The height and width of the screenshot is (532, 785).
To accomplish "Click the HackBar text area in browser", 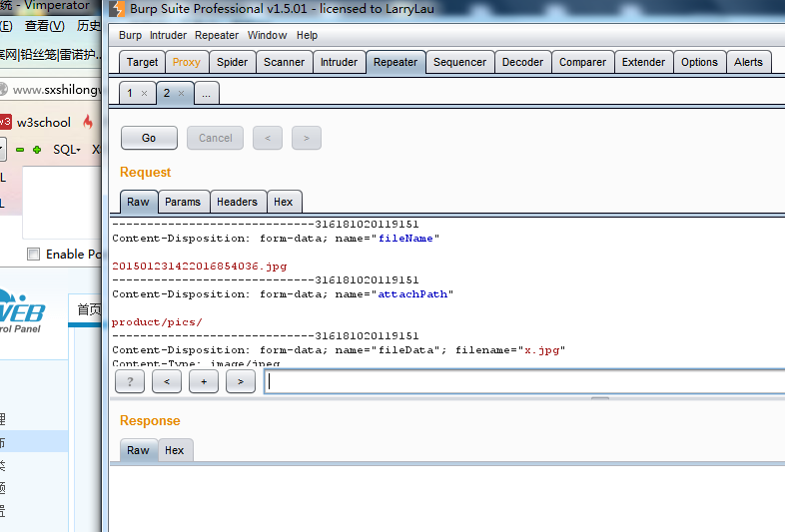I will [62, 203].
